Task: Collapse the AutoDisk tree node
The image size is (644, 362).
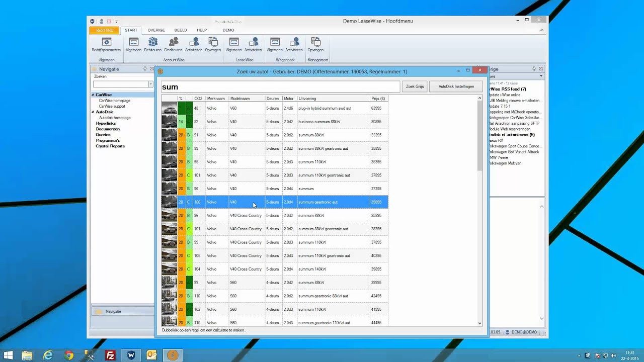Action: [x=93, y=112]
